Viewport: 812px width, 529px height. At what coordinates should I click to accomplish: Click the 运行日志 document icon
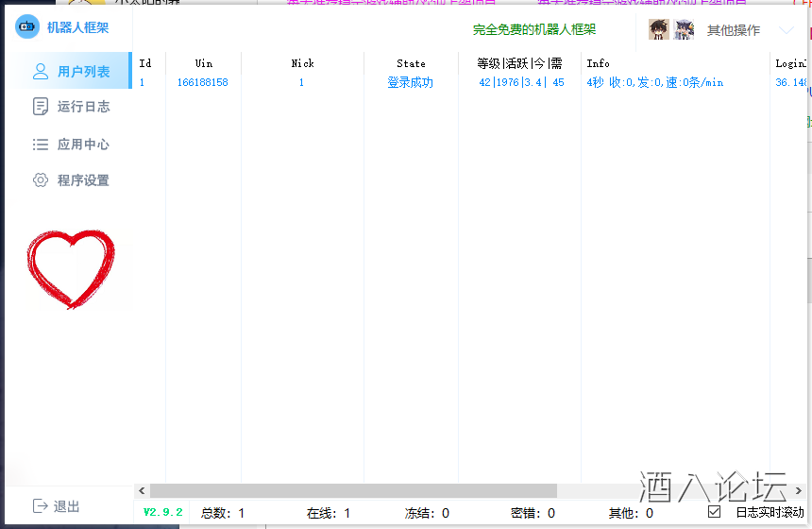click(41, 107)
